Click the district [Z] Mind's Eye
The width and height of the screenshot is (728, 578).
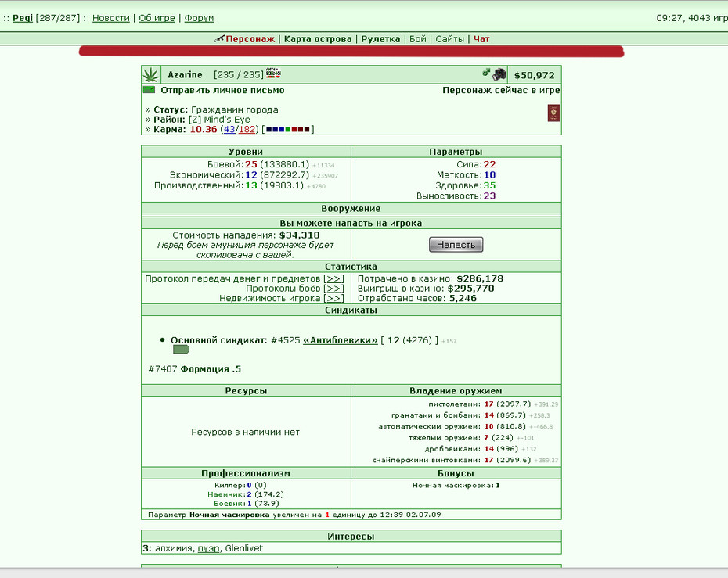pyautogui.click(x=219, y=120)
